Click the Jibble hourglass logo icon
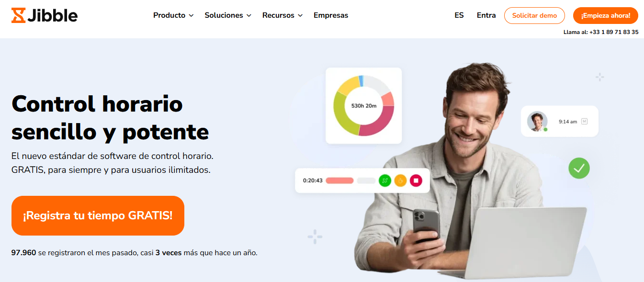 click(x=18, y=15)
